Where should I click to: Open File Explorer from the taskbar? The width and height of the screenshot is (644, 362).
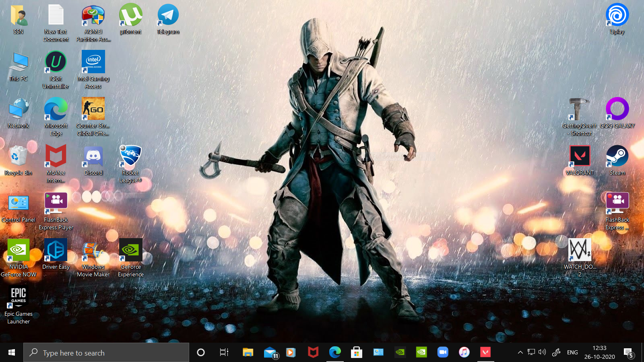point(248,352)
